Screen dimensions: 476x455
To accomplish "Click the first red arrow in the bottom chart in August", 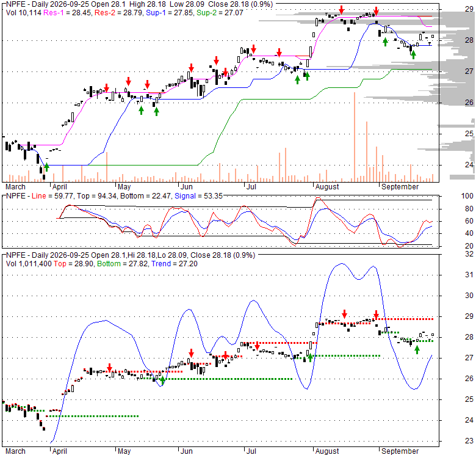I will pyautogui.click(x=344, y=314).
